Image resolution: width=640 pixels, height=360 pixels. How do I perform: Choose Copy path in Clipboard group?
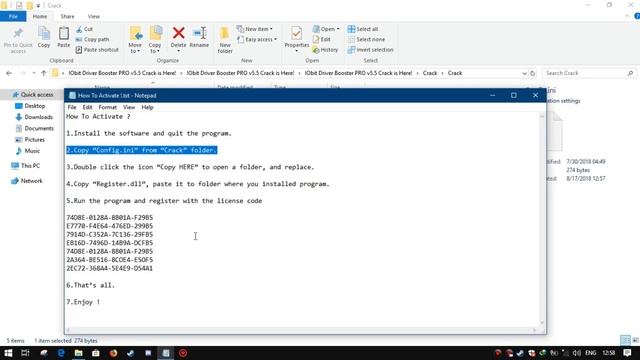point(93,40)
